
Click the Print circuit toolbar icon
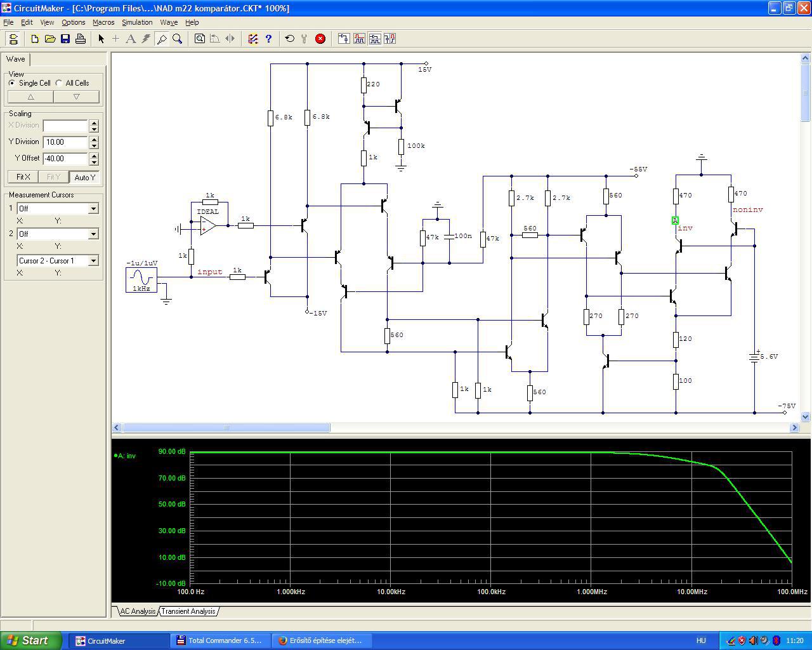(81, 39)
